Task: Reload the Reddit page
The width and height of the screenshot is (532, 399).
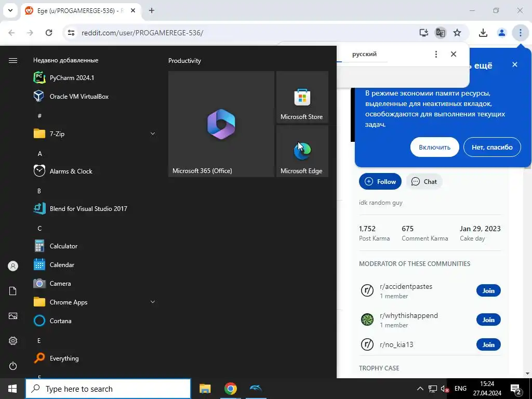Action: coord(49,33)
